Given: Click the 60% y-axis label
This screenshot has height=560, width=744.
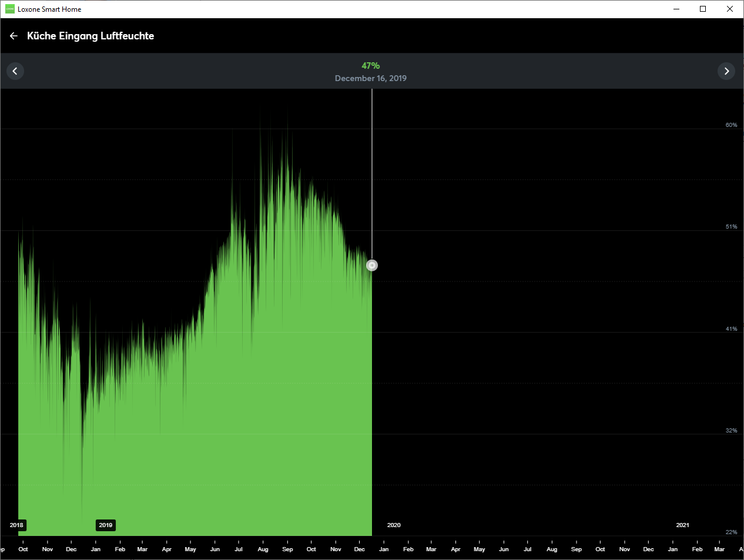Looking at the screenshot, I should coord(731,125).
